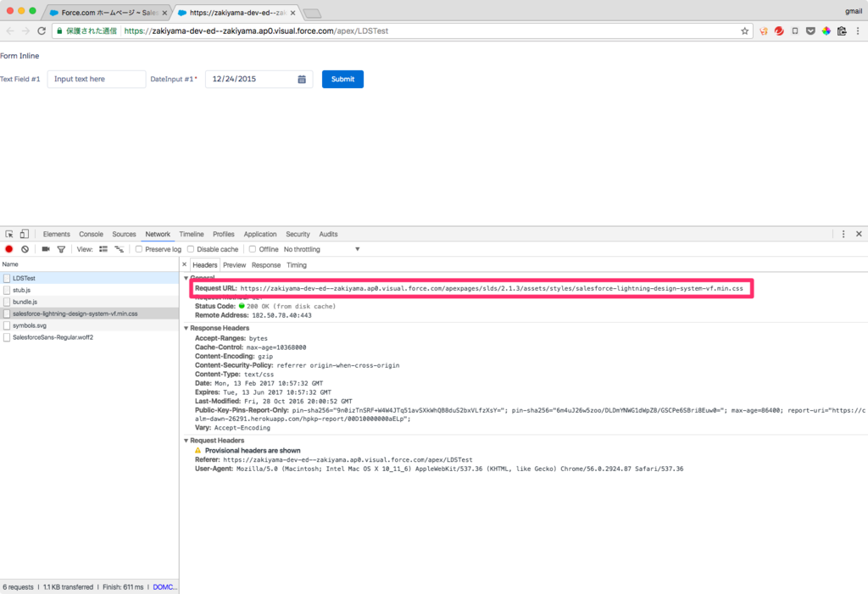Open the Sources panel tab
868x594 pixels.
click(x=124, y=234)
